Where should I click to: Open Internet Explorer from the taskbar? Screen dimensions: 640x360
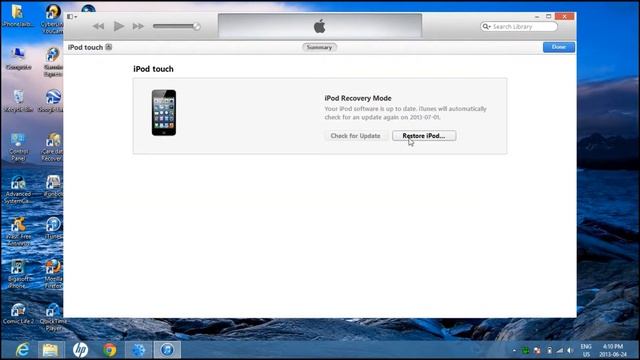22,350
